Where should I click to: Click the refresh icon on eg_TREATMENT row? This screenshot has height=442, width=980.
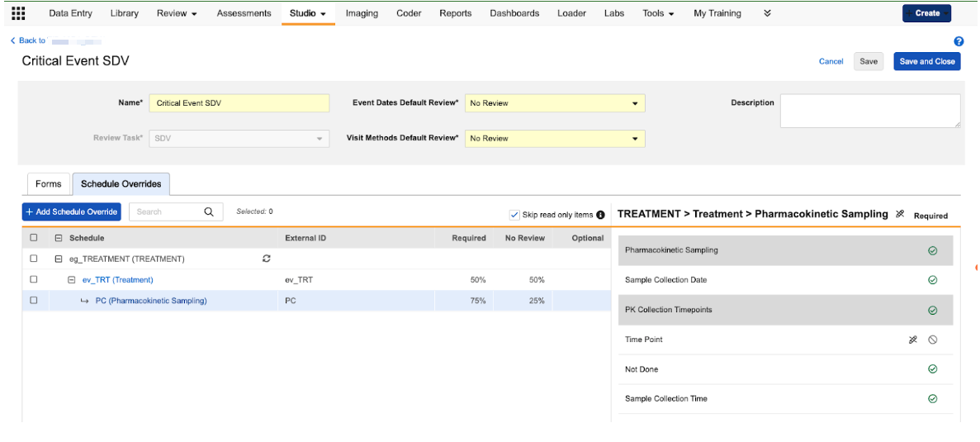pos(267,259)
